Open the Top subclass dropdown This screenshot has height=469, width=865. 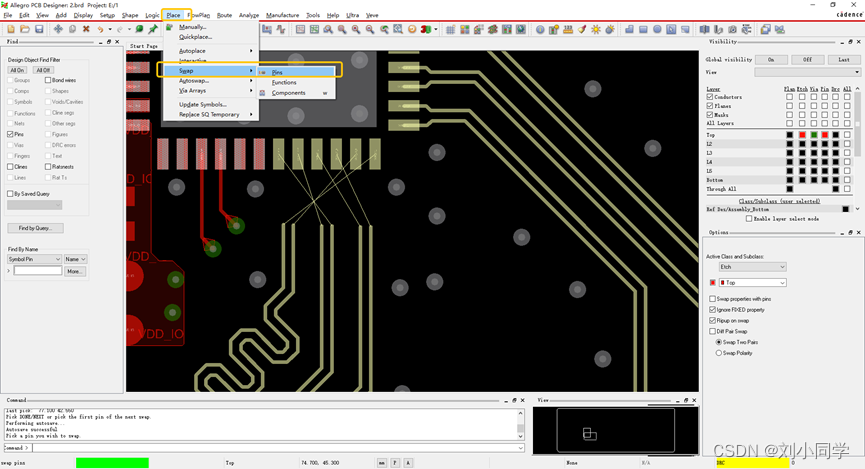752,283
